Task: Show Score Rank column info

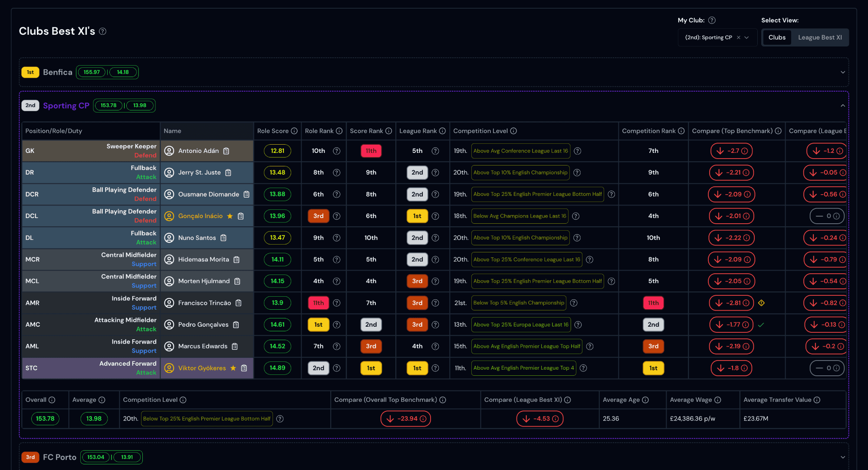Action: 388,131
